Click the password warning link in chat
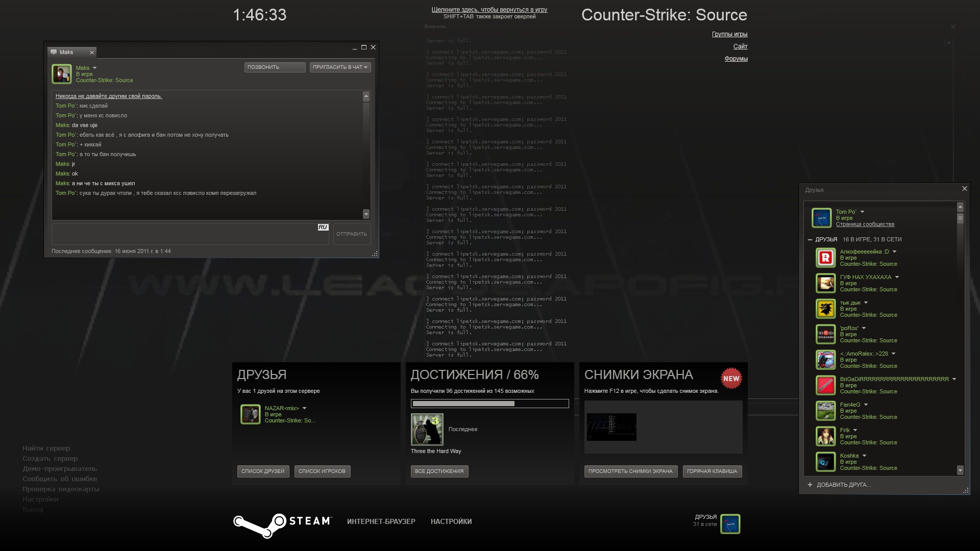The width and height of the screenshot is (980, 551). (x=109, y=96)
